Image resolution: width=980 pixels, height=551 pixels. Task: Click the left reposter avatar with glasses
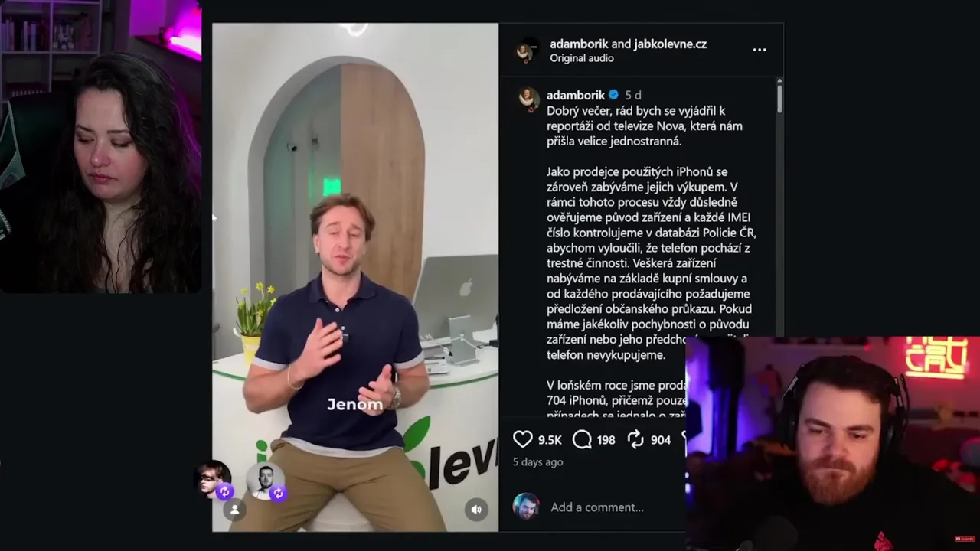click(214, 480)
